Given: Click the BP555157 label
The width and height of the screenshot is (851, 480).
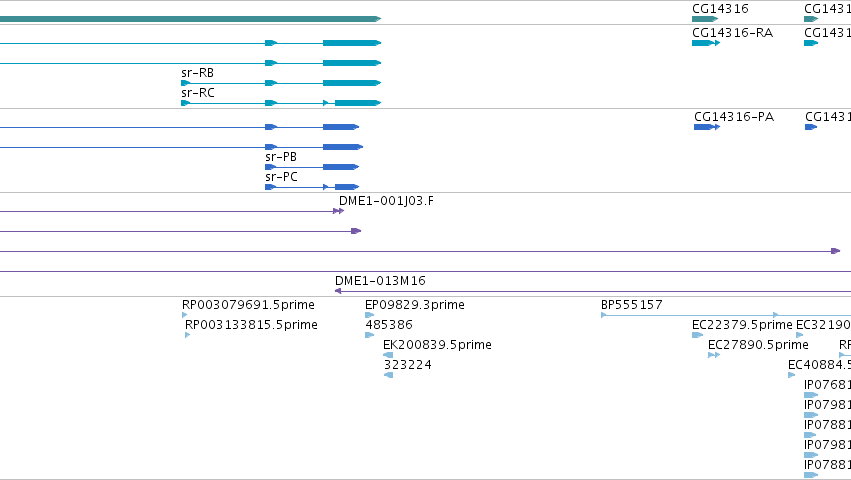Looking at the screenshot, I should pos(632,305).
